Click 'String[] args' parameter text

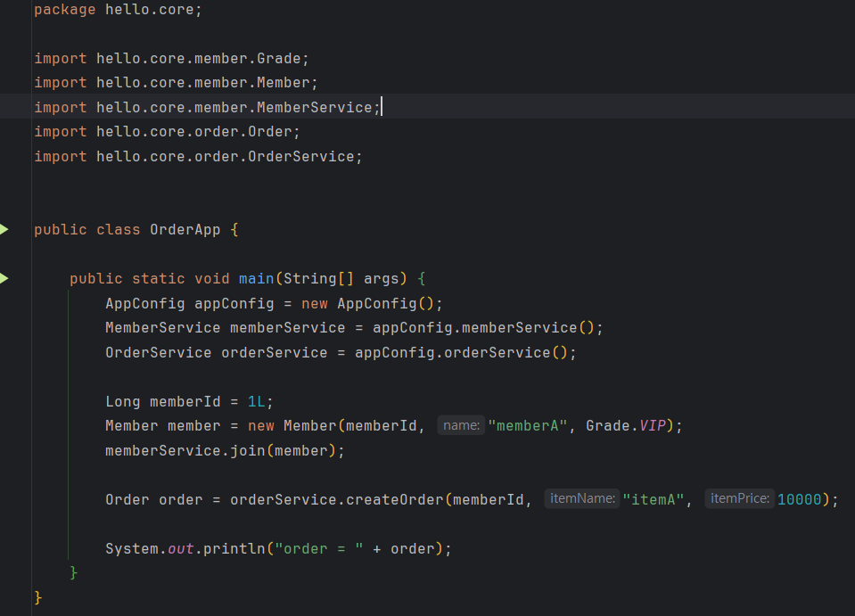(x=341, y=278)
